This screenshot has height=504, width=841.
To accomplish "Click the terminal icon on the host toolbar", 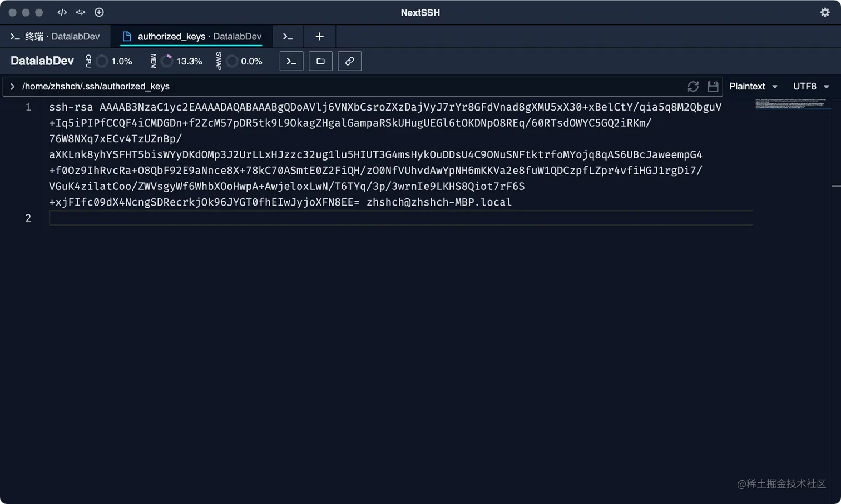I will pos(291,61).
